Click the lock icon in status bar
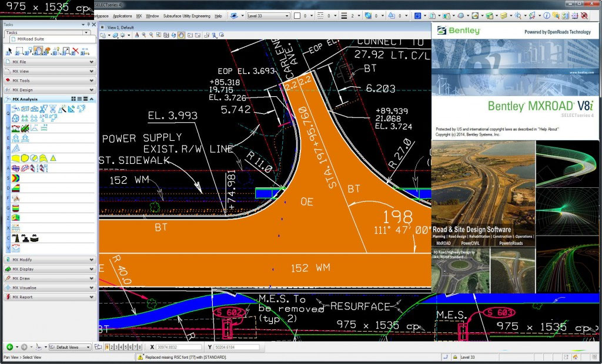 [x=456, y=357]
